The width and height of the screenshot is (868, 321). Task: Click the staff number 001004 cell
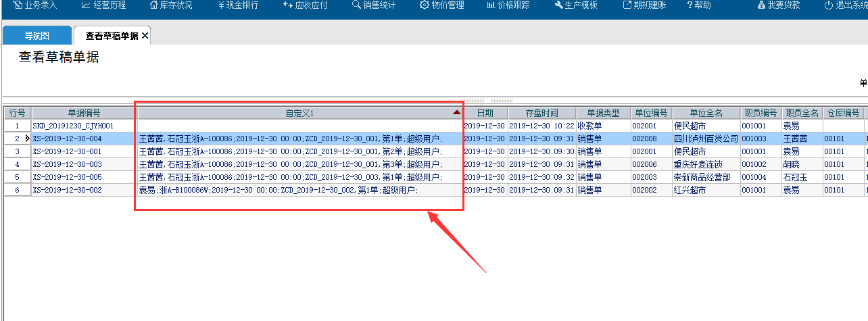761,177
